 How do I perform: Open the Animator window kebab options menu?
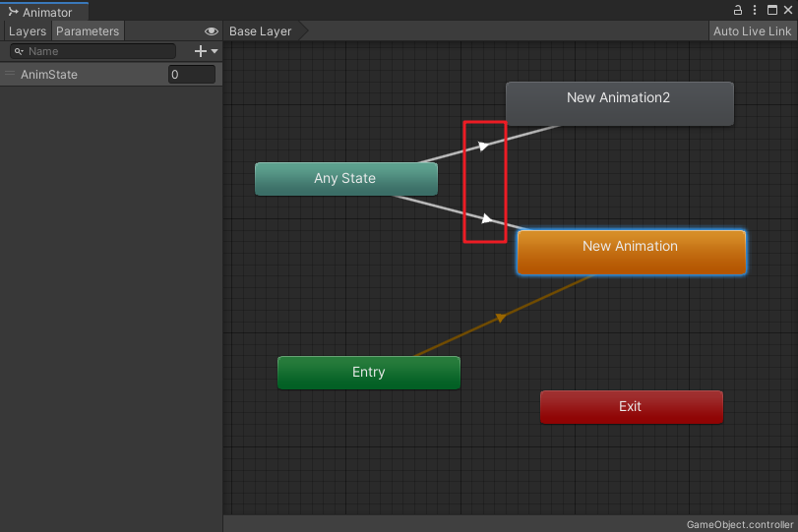[x=756, y=11]
